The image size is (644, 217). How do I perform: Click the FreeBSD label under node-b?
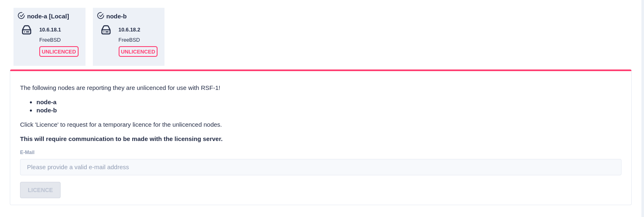(129, 40)
